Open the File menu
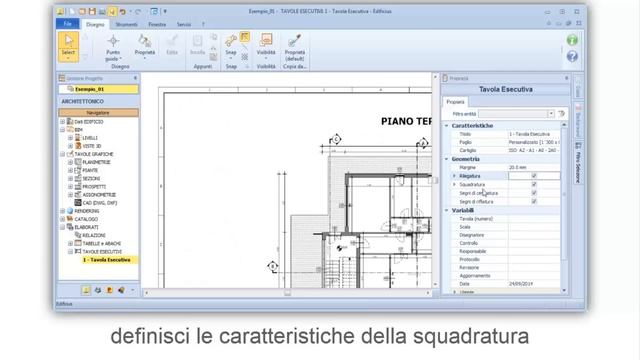The image size is (640, 360). click(68, 24)
